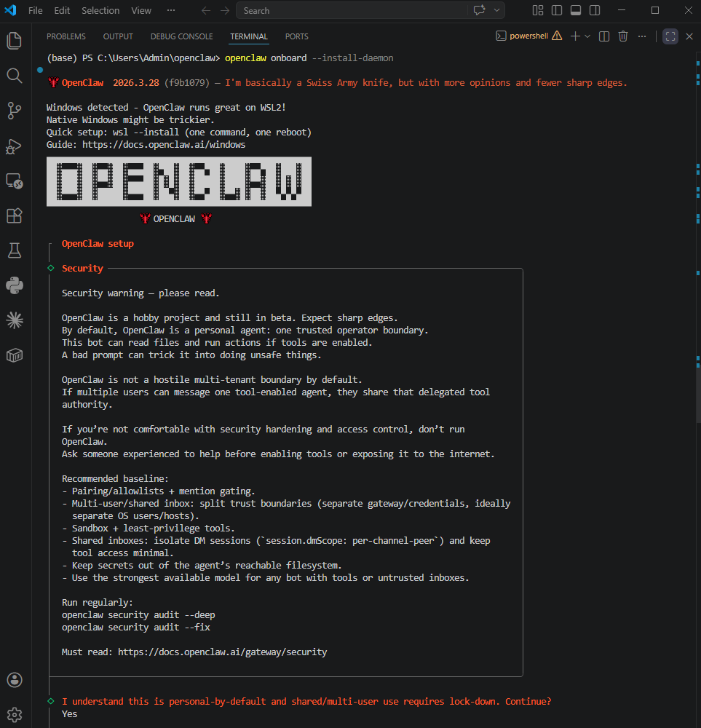Screen dimensions: 701x728
Task: Go back with the left arrow
Action: 206,10
